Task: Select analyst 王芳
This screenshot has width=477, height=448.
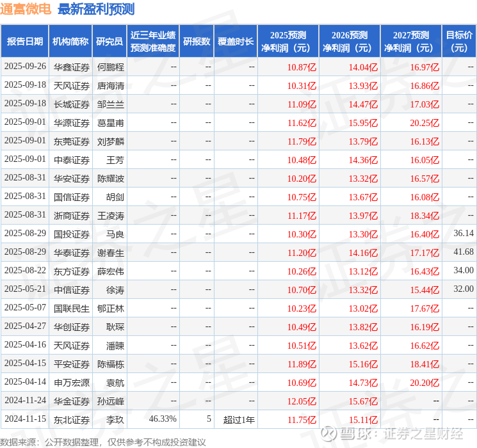Action: tap(115, 160)
